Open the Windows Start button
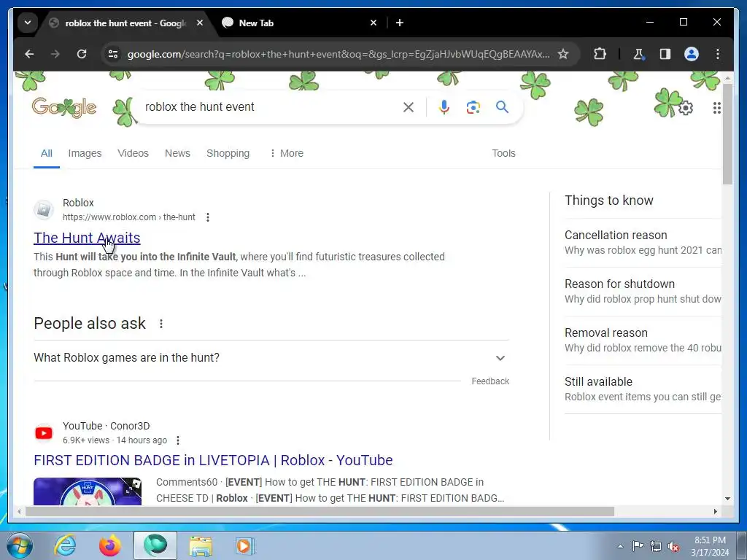The height and width of the screenshot is (560, 747). coord(20,545)
